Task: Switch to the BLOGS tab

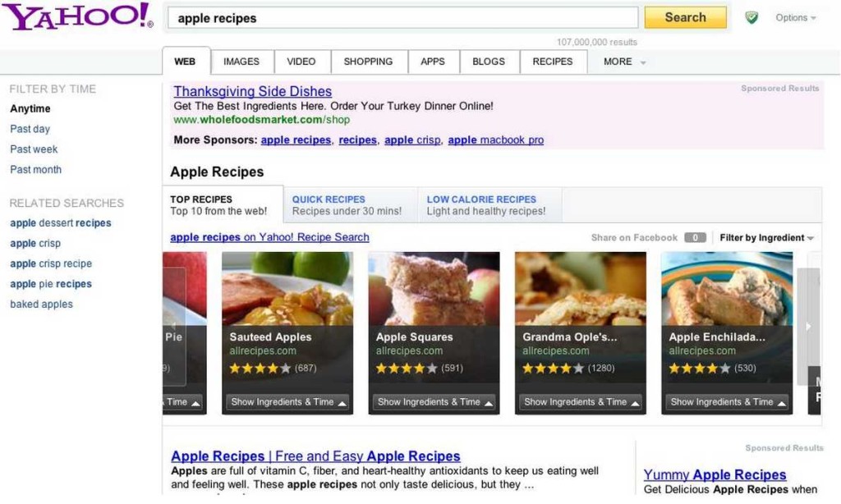Action: (x=489, y=62)
